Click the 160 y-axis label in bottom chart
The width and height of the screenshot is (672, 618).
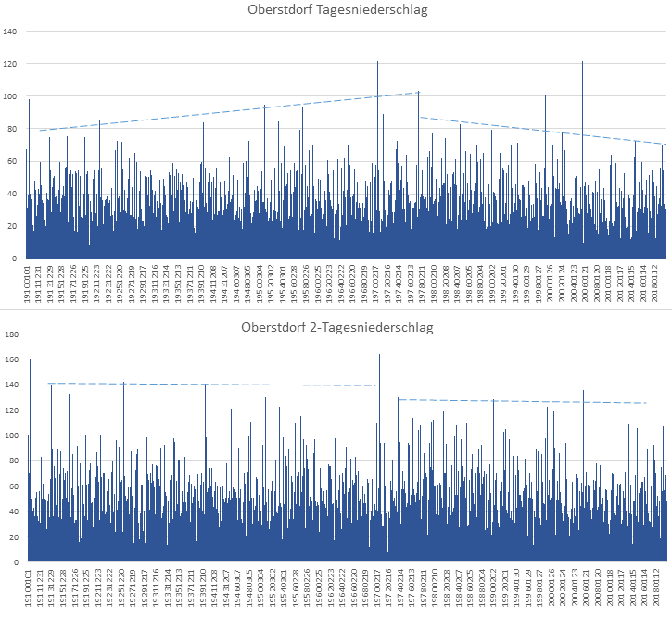[10, 359]
